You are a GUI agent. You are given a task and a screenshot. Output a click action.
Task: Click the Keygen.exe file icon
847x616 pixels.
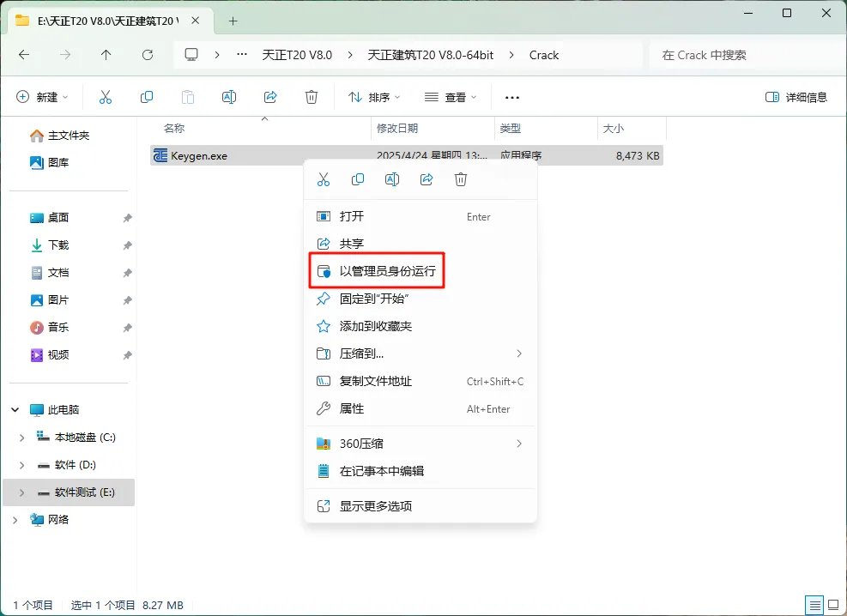[160, 155]
